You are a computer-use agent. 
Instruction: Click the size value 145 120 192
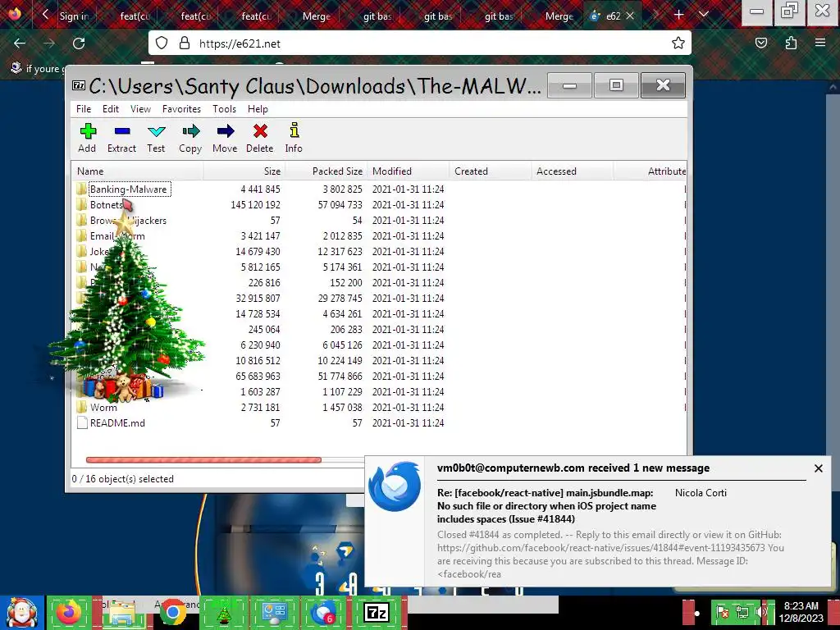click(256, 204)
